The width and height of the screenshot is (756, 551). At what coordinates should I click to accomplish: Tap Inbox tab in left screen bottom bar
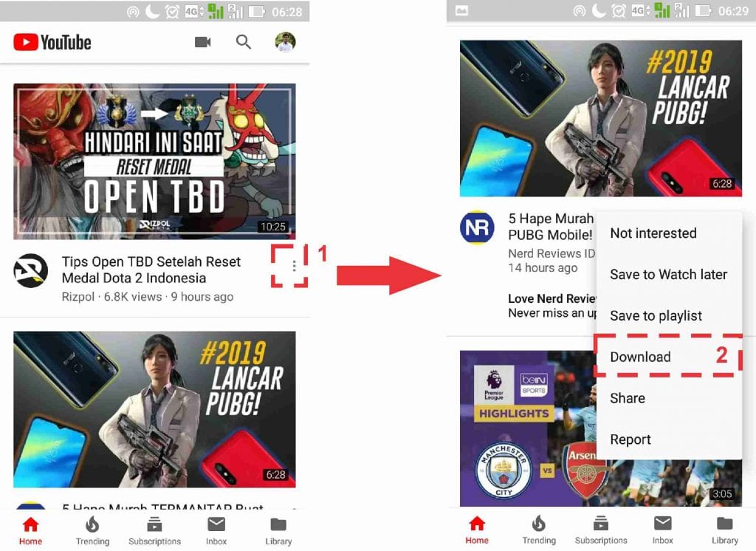point(216,531)
